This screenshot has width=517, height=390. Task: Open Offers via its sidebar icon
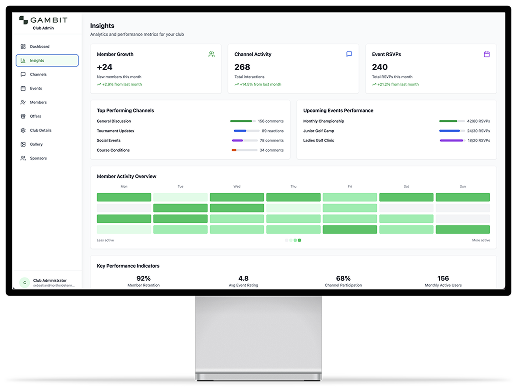pos(23,116)
